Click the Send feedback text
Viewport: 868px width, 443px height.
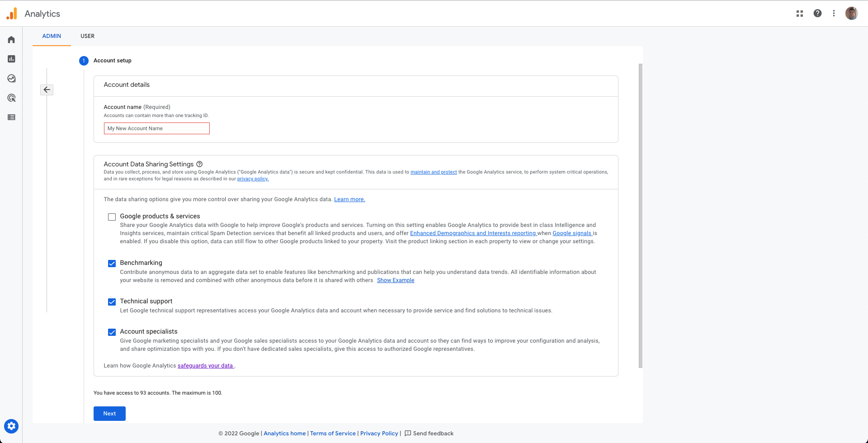tap(433, 434)
